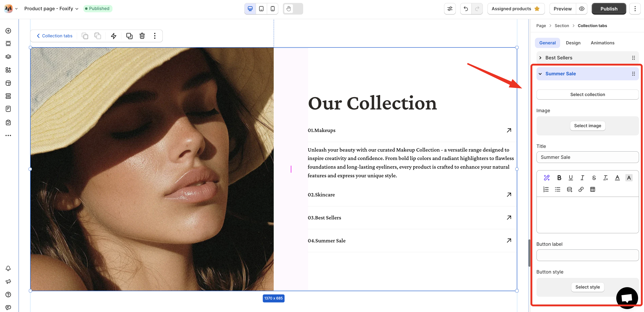Toggle bold formatting in text editor
The width and height of the screenshot is (644, 312).
(559, 178)
